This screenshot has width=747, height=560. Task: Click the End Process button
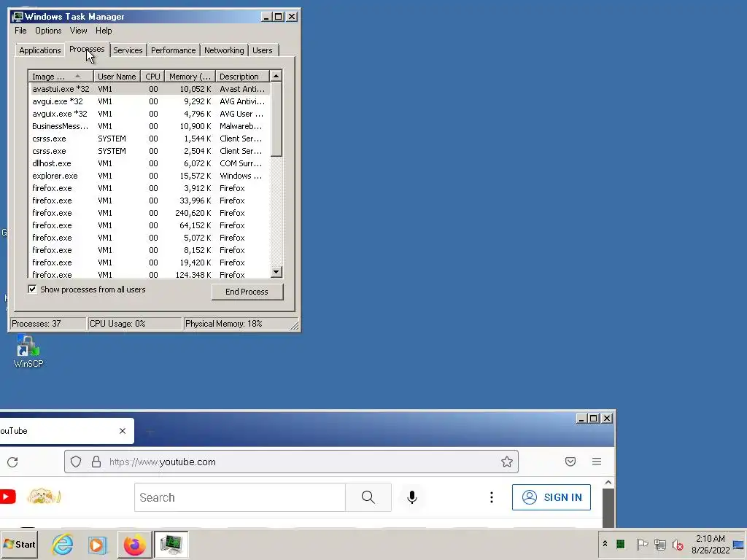(247, 292)
